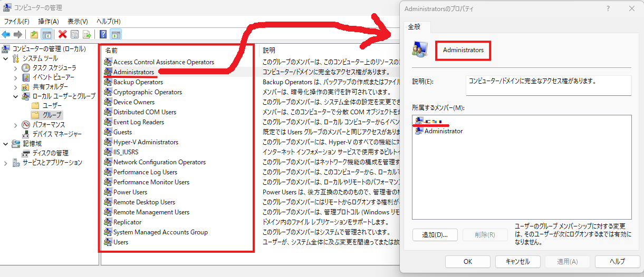Click the ? help button in dialog title bar
The height and width of the screenshot is (277, 644).
tap(608, 8)
